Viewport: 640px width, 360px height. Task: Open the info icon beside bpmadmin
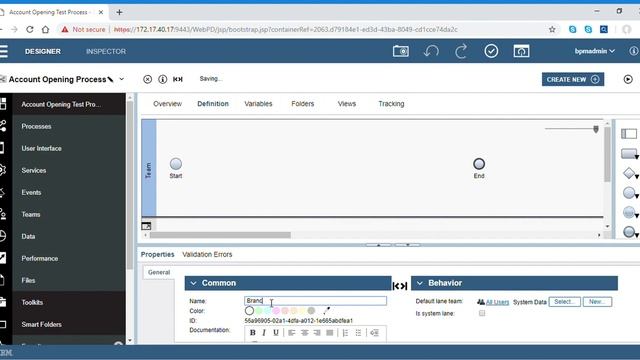point(633,51)
